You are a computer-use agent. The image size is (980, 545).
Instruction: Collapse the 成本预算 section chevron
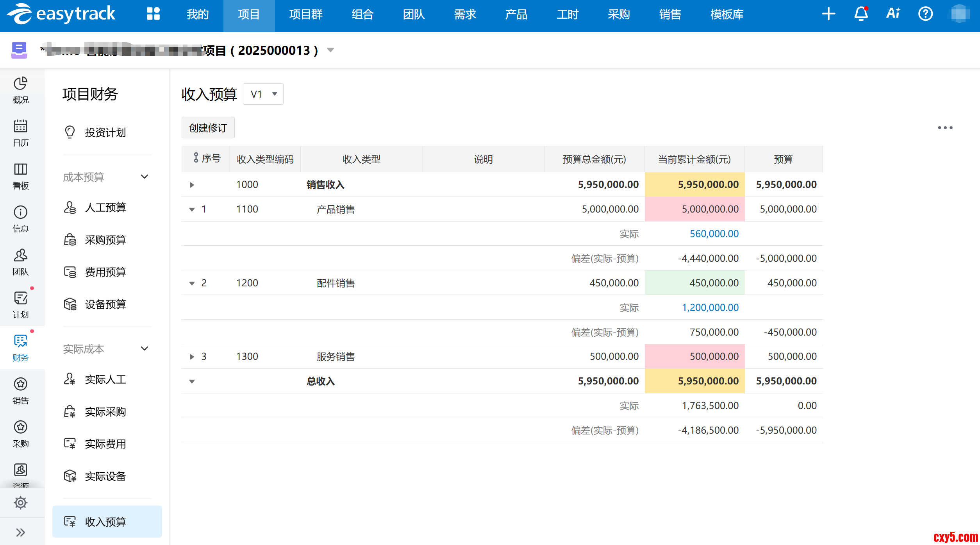click(144, 177)
